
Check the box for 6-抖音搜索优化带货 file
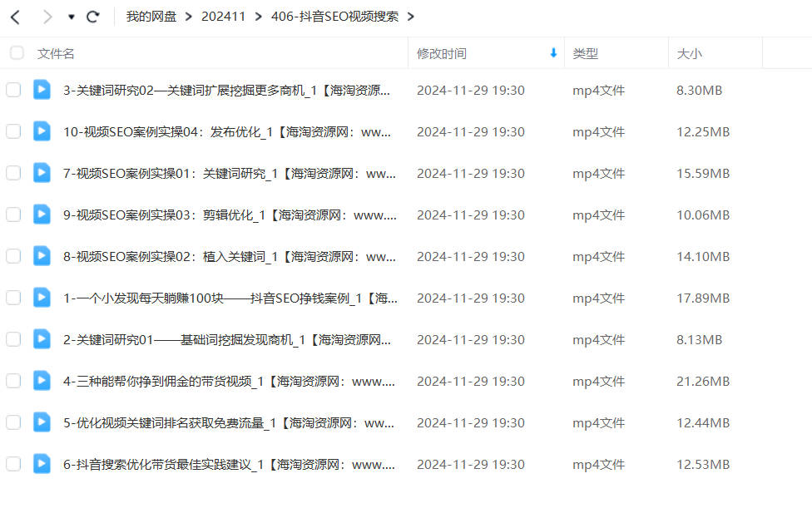click(13, 464)
